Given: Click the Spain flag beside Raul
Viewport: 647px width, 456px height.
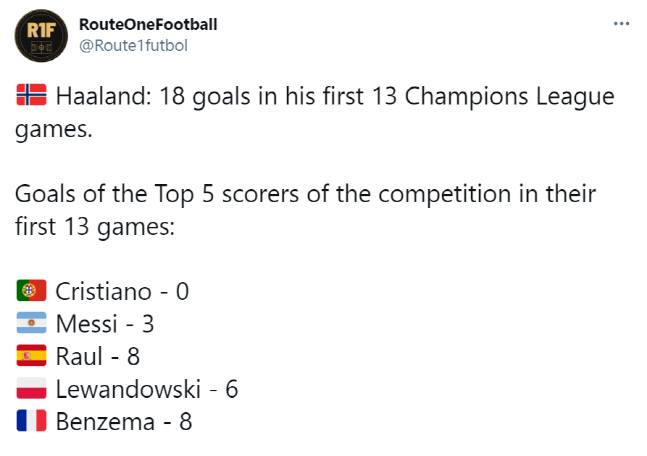Looking at the screenshot, I should 32,356.
